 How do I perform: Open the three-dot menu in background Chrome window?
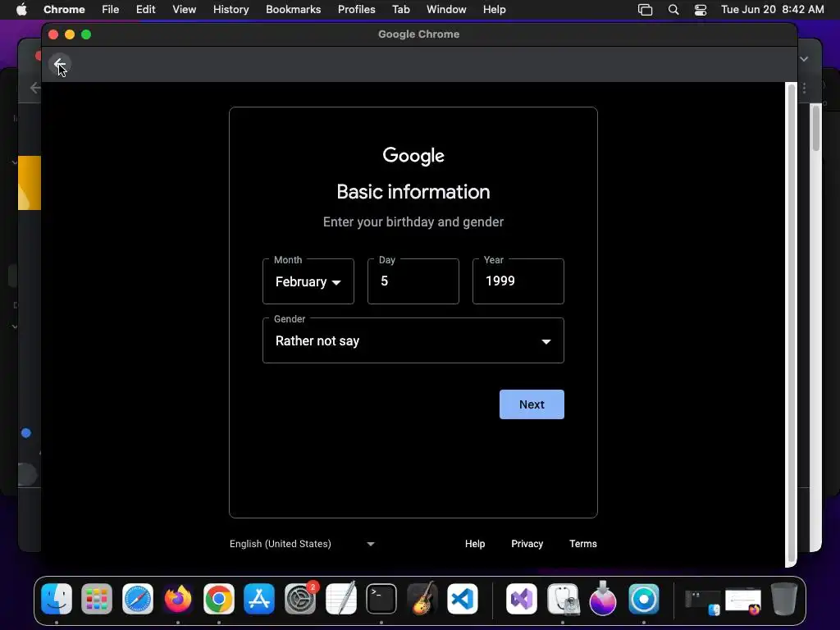804,88
